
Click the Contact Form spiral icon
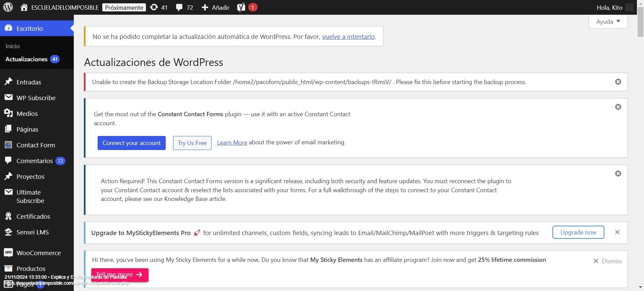click(8, 145)
